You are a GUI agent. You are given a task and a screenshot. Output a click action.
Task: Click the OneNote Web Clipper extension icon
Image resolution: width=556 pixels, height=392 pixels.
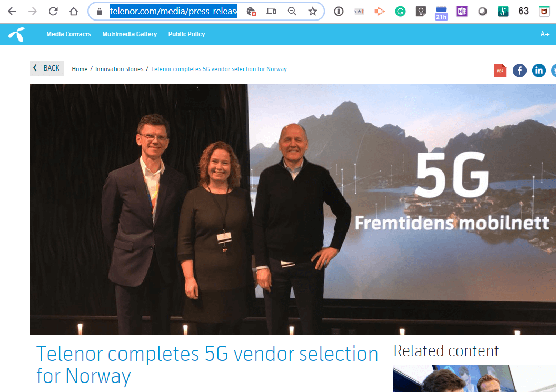coord(462,11)
